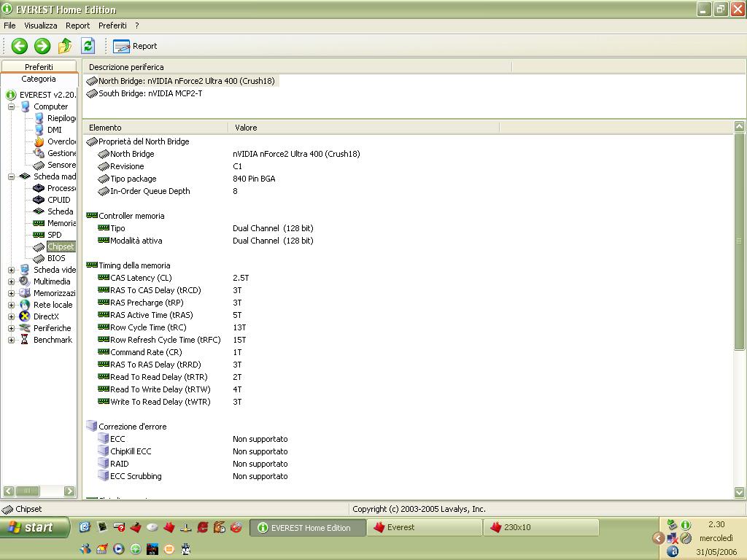
Task: Click the Periferiche devices icon
Action: [25, 328]
